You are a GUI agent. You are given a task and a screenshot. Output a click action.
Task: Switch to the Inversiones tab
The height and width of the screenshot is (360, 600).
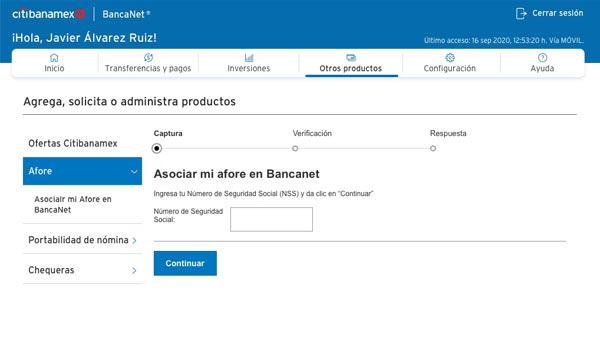click(x=249, y=63)
